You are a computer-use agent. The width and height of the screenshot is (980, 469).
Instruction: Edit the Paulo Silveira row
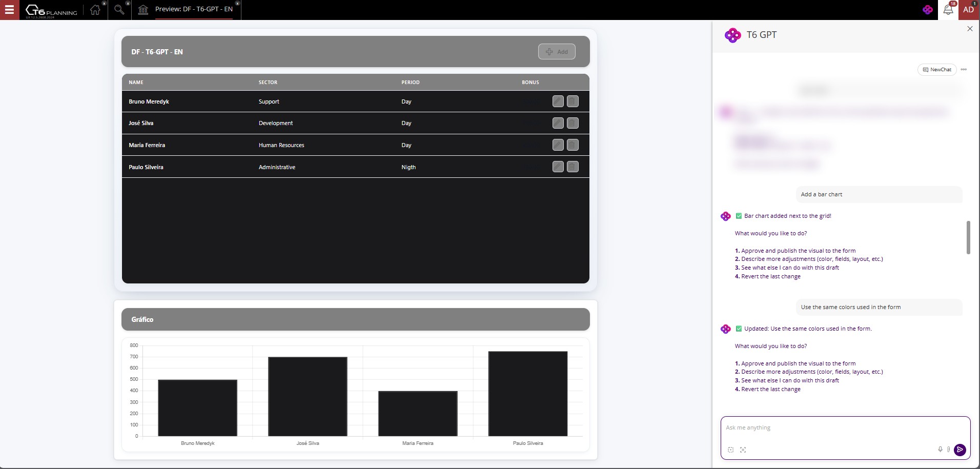coord(558,167)
